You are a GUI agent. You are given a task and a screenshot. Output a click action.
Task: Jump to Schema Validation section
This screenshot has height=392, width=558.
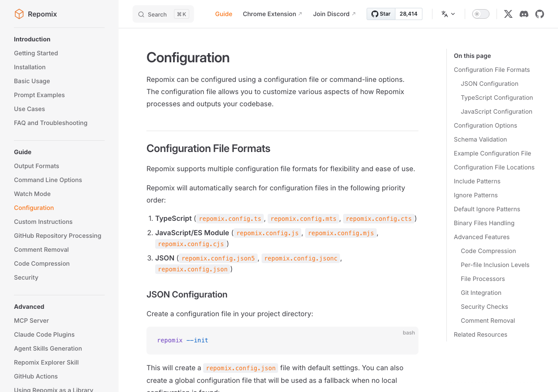[x=480, y=139]
